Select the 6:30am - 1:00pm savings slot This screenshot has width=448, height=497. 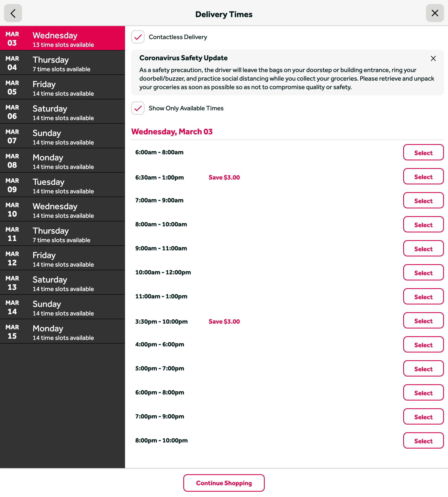(423, 177)
